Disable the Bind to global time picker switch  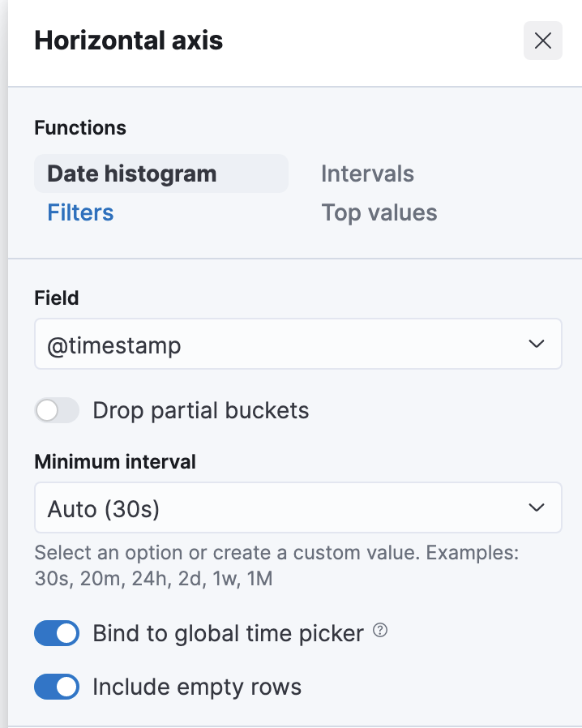point(57,633)
